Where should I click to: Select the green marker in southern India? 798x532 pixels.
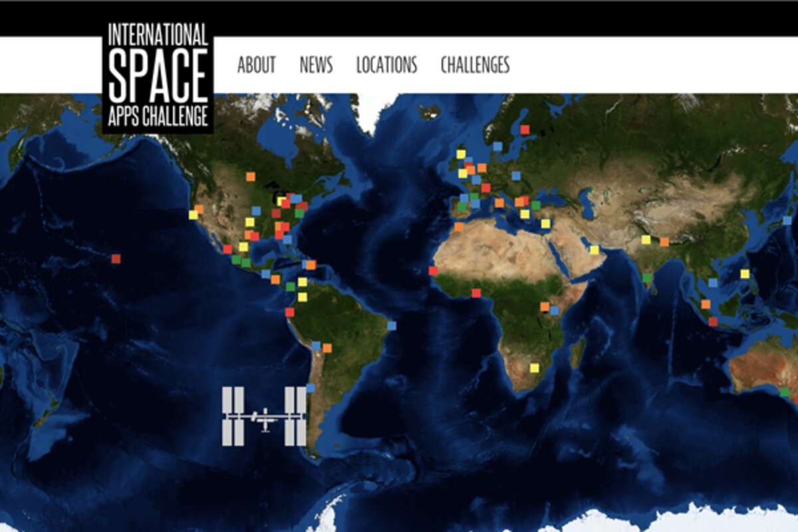click(647, 278)
